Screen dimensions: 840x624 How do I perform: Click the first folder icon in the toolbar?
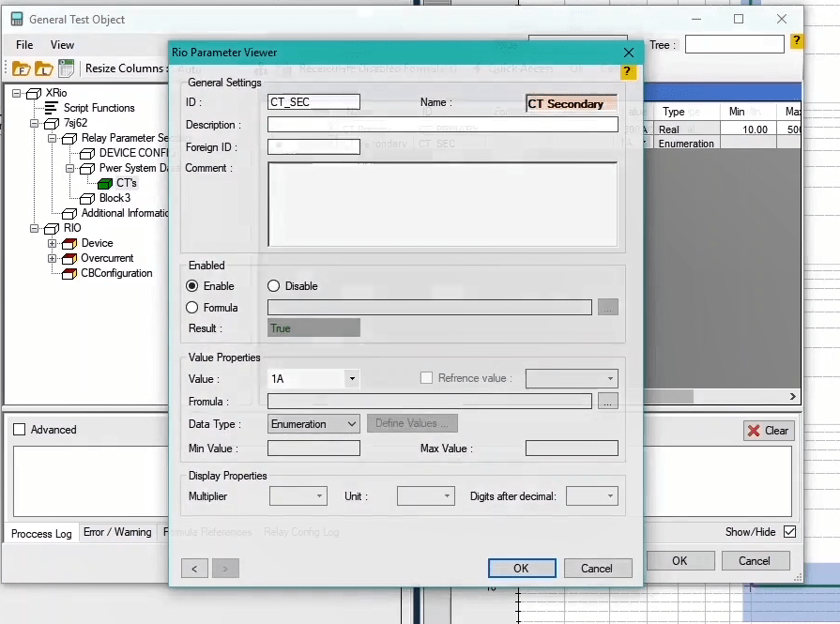coord(21,68)
